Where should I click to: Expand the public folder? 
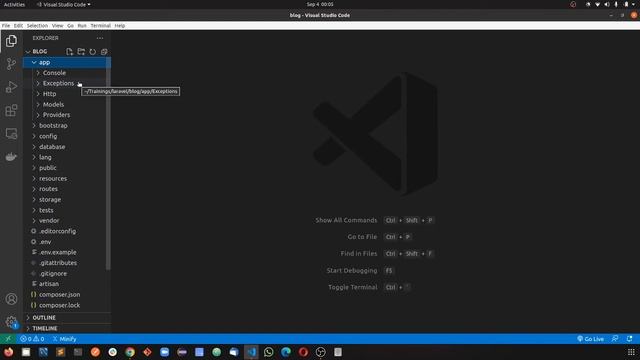[66, 168]
